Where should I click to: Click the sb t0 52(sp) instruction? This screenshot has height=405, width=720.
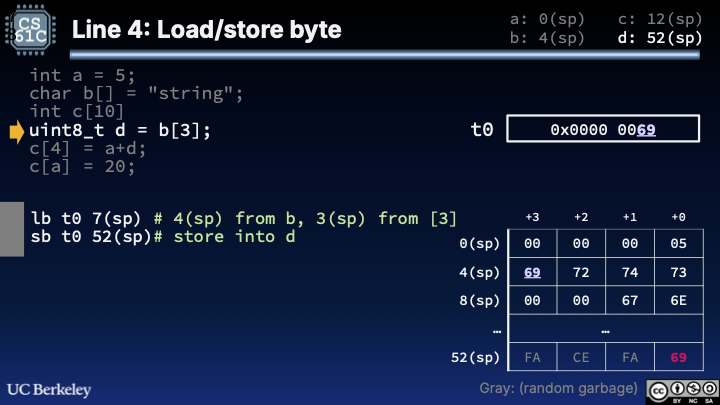tap(91, 237)
